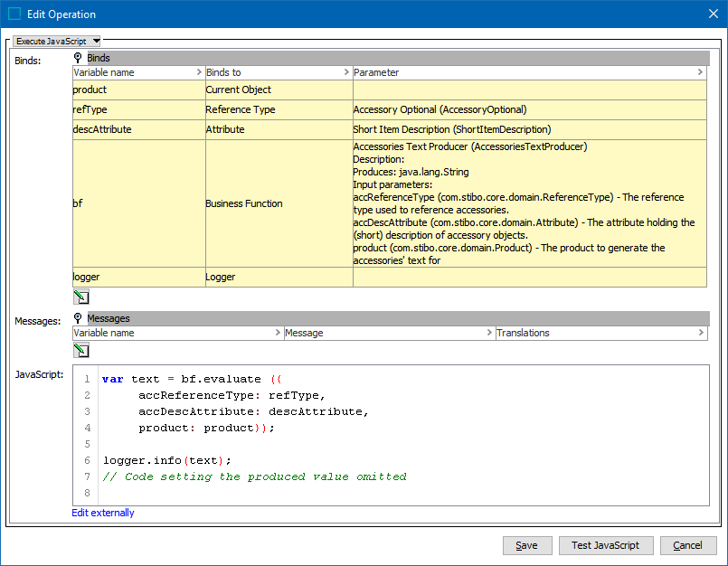
Task: Expand the 'Binds to' column arrow
Action: click(x=346, y=72)
